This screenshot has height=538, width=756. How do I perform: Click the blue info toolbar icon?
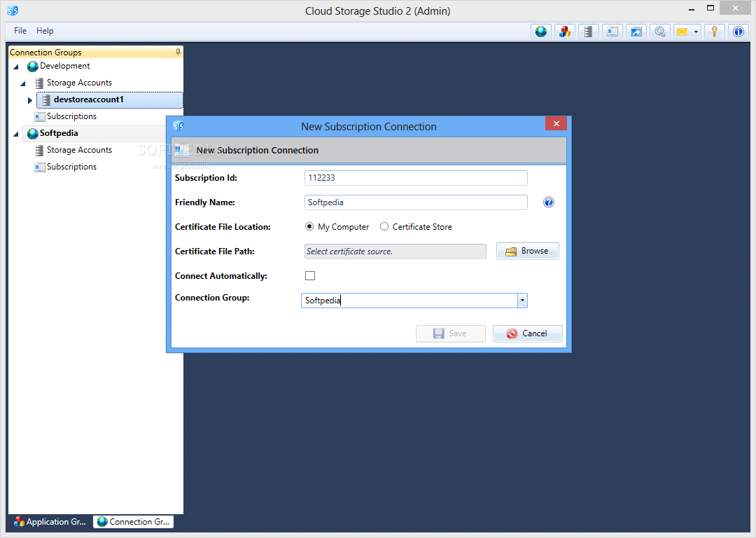(738, 32)
